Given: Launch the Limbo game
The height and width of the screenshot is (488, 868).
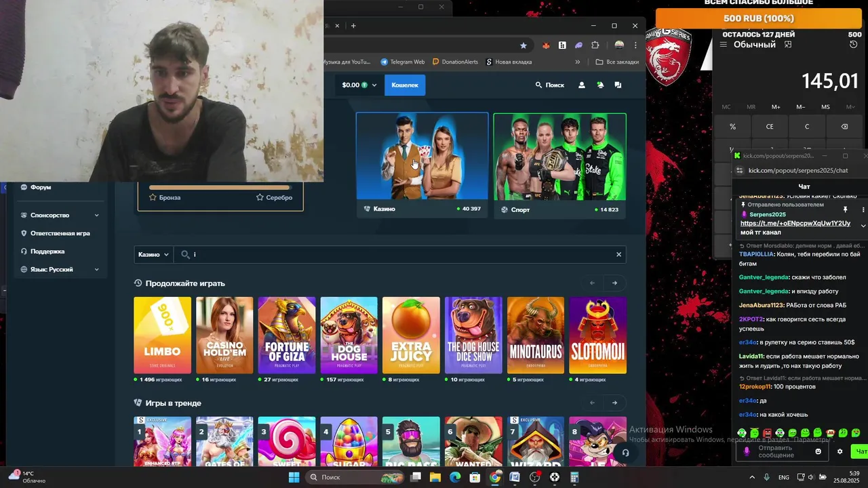Looking at the screenshot, I should click(162, 335).
